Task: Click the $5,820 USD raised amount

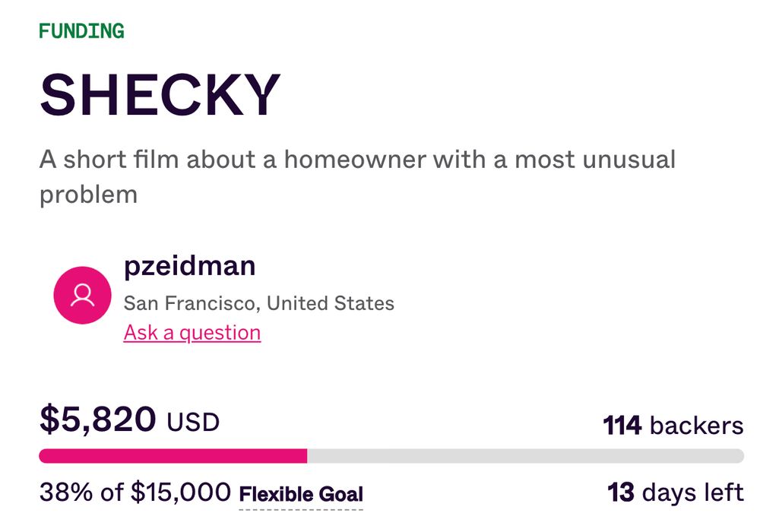Action: click(129, 420)
